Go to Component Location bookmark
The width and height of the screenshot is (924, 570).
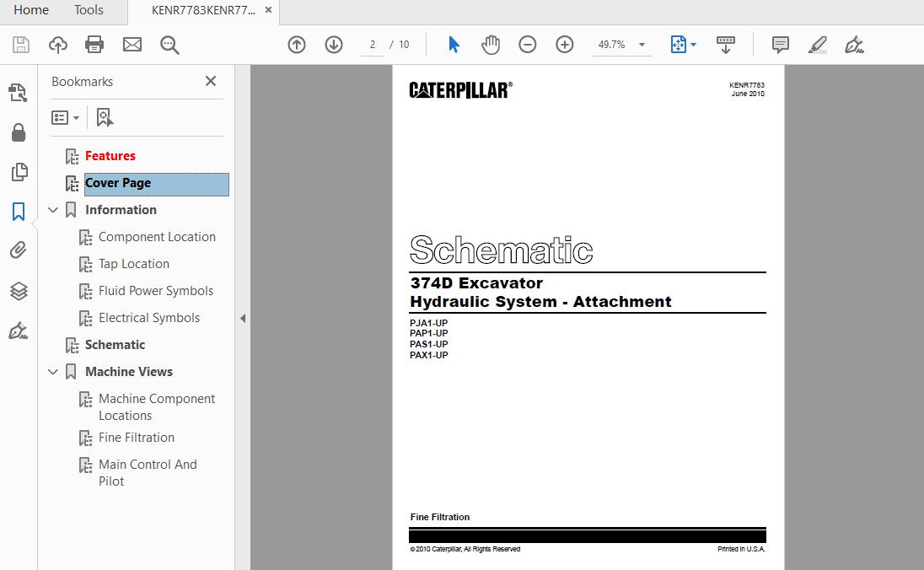(157, 237)
